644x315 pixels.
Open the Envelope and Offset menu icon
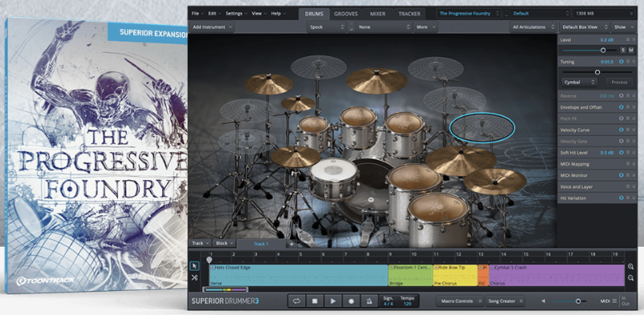click(x=628, y=108)
